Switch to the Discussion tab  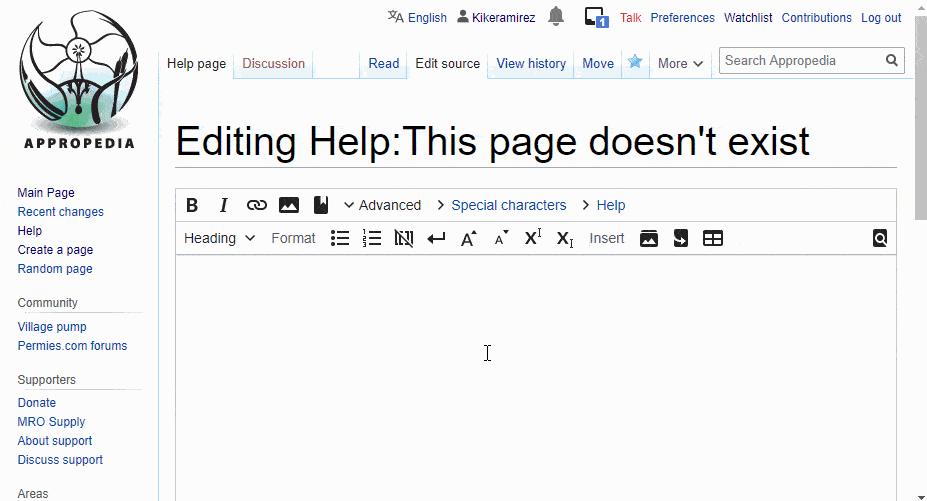coord(273,63)
